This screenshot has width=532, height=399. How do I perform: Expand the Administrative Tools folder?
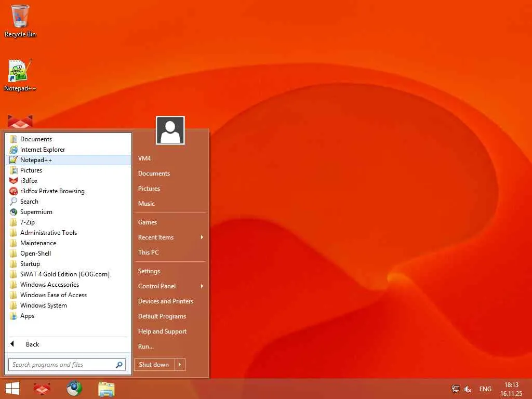click(68, 233)
